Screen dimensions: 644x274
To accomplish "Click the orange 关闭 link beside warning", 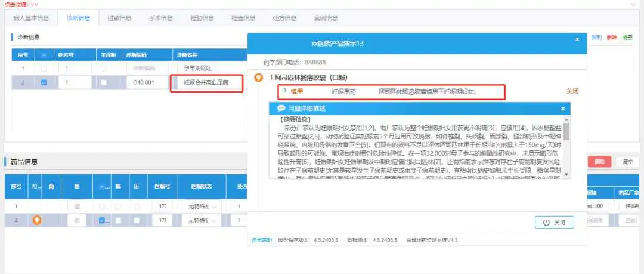I will [572, 91].
